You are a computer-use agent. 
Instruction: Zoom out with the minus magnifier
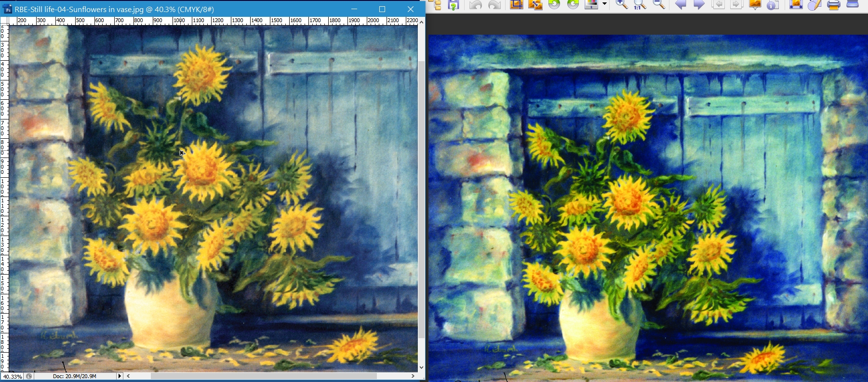[x=659, y=5]
